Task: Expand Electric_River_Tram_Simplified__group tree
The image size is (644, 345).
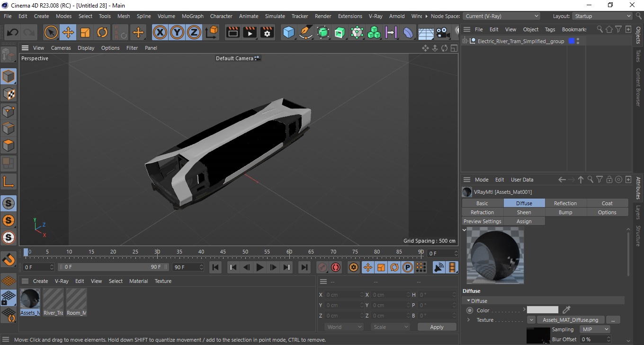Action: tap(465, 41)
